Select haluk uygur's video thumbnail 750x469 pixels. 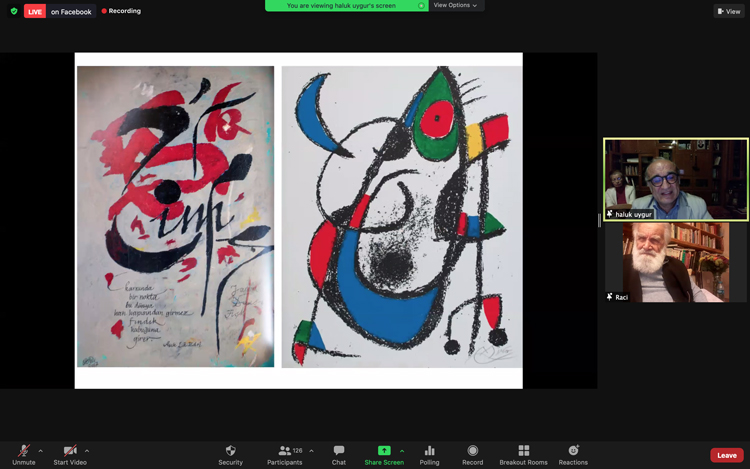(676, 179)
